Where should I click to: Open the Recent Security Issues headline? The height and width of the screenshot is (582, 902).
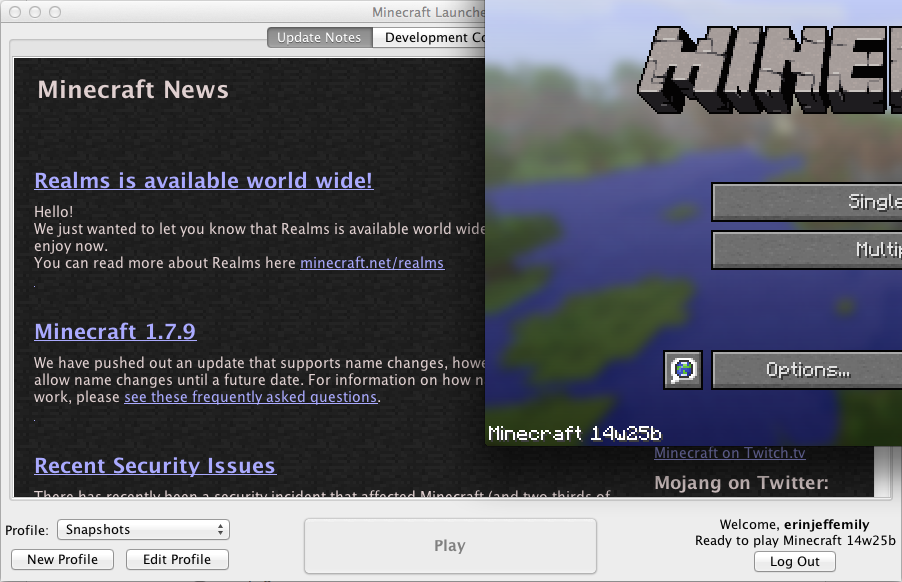coord(155,465)
